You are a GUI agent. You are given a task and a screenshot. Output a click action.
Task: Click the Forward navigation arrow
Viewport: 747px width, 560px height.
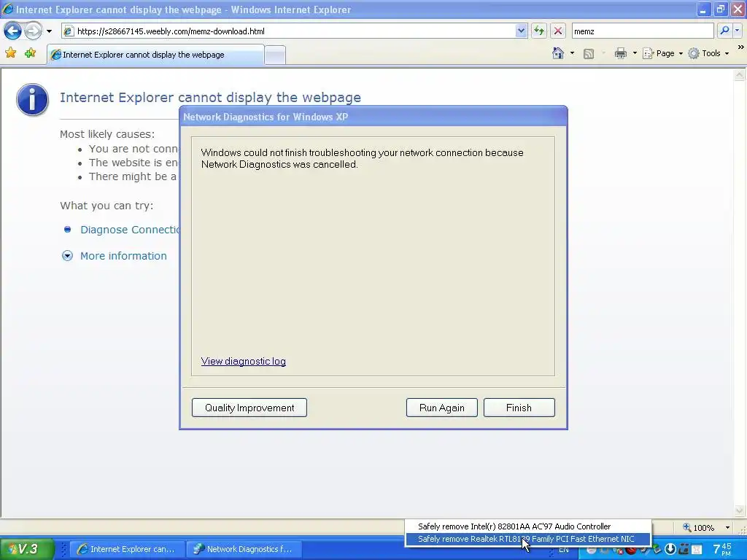coord(33,31)
